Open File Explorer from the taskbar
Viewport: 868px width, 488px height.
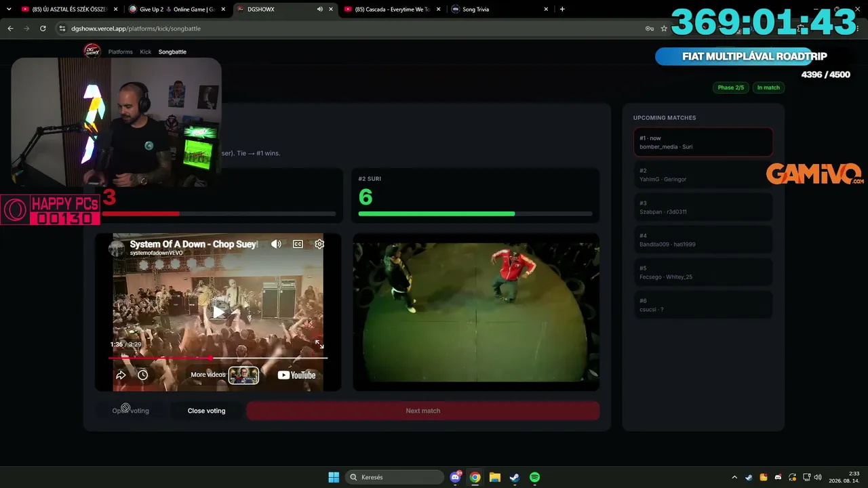[495, 477]
